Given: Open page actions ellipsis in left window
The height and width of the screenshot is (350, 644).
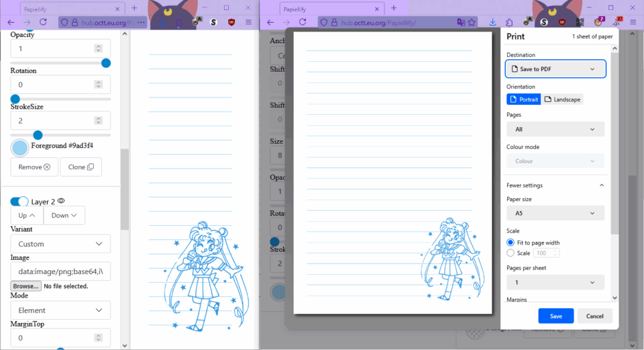Looking at the screenshot, I should (x=141, y=22).
